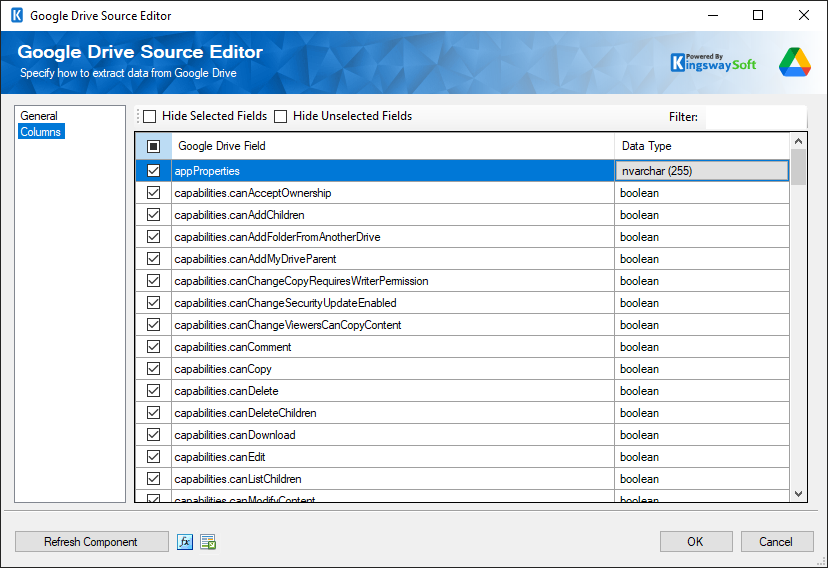Tick Hide Selected Fields checkbox
The height and width of the screenshot is (568, 828).
(x=150, y=116)
